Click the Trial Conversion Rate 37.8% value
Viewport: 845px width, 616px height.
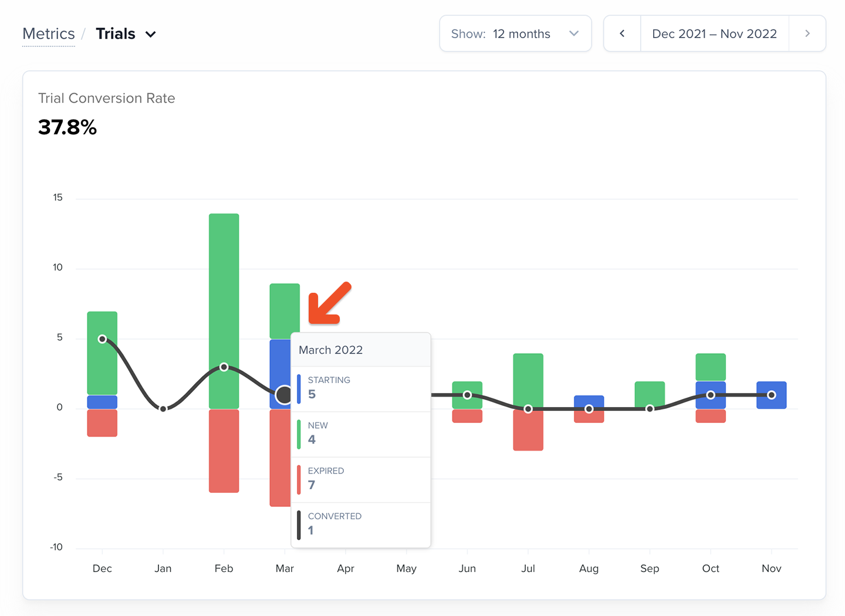[x=67, y=127]
